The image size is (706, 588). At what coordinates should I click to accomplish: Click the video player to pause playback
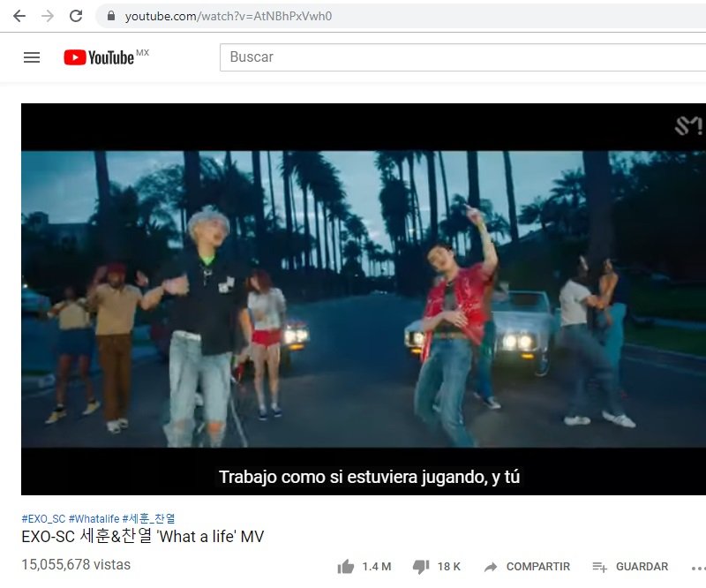click(x=364, y=298)
